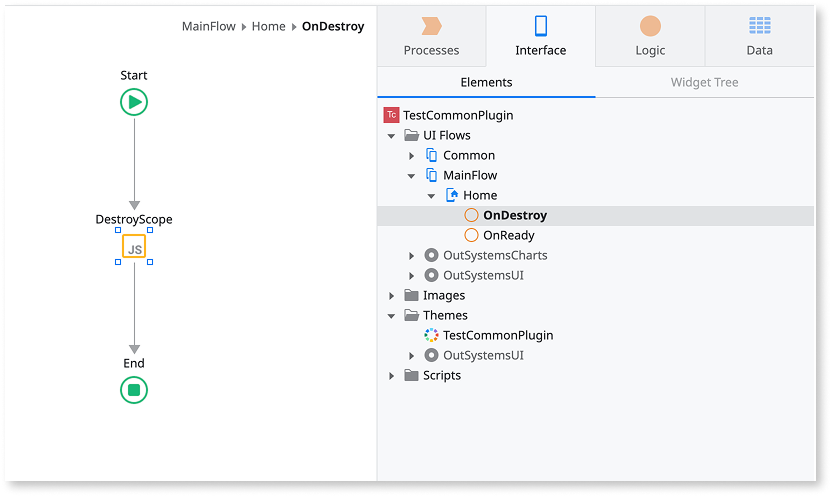Expand OutSystemsUI under UI Flows
831x496 pixels.
click(411, 276)
